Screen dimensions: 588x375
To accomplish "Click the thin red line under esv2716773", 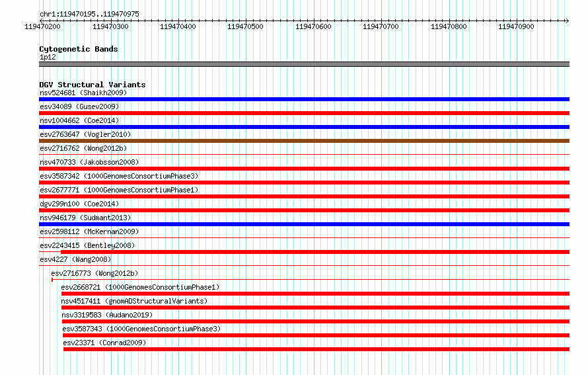I will (x=311, y=279).
